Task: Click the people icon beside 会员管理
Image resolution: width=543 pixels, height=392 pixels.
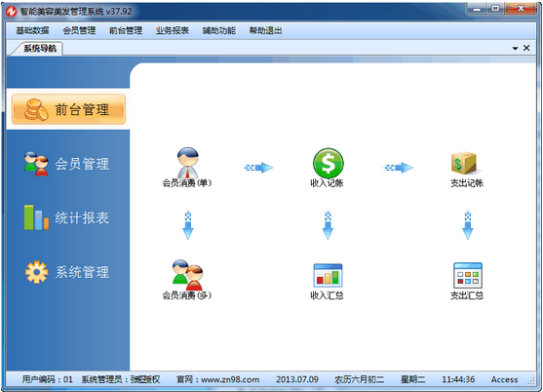Action: (x=36, y=164)
